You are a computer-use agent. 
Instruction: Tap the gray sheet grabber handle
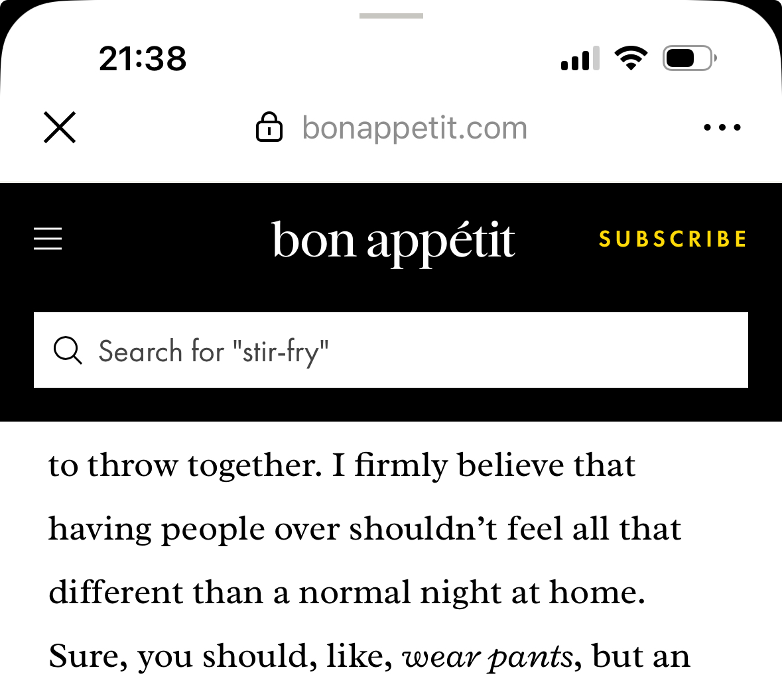[391, 16]
